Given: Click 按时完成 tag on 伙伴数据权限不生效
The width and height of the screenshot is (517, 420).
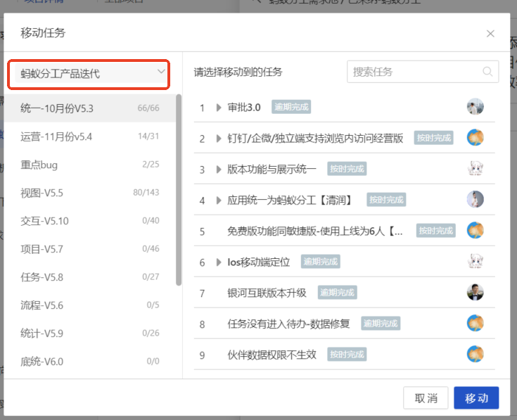Looking at the screenshot, I should click(x=347, y=355).
